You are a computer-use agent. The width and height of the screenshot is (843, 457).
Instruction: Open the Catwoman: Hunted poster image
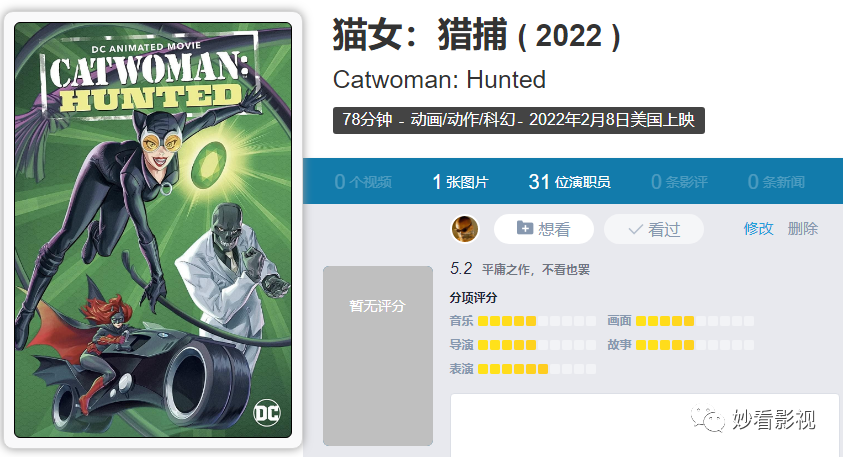pos(153,230)
